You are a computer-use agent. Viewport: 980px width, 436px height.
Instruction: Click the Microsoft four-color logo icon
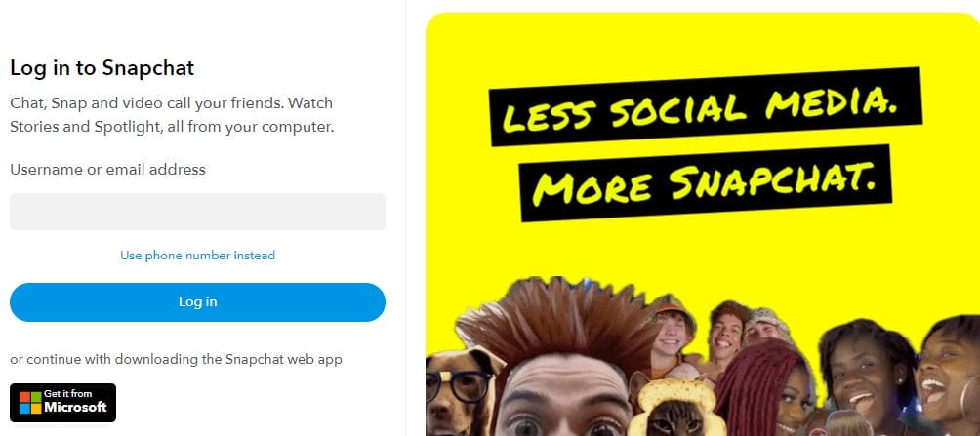tap(30, 403)
